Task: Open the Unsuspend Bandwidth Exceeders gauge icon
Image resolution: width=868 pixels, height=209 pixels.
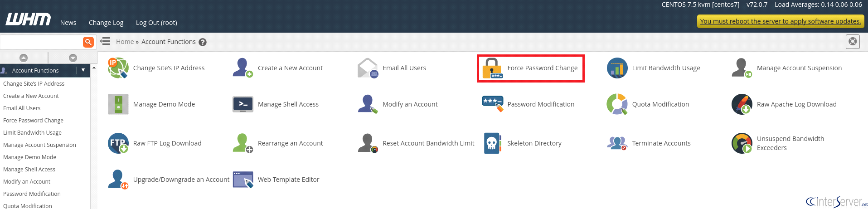Action: (x=742, y=143)
